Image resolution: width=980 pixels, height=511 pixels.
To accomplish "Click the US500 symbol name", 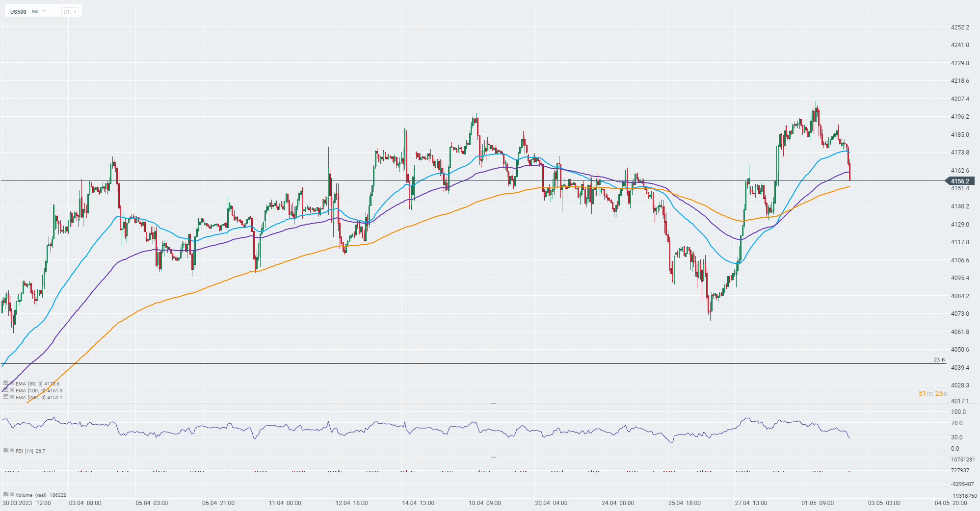I will (x=19, y=12).
